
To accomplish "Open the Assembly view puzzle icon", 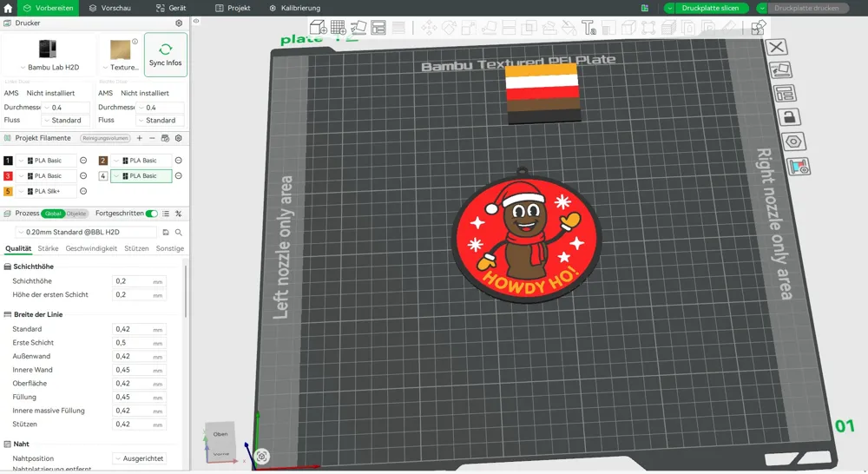I will [759, 27].
